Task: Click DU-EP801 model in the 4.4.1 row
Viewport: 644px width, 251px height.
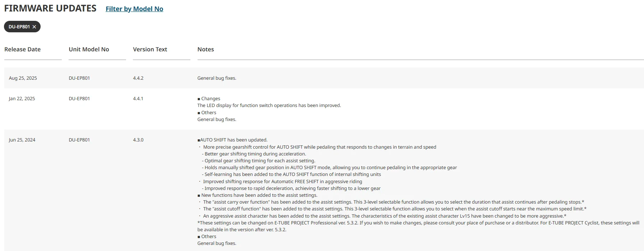Action: click(x=79, y=99)
